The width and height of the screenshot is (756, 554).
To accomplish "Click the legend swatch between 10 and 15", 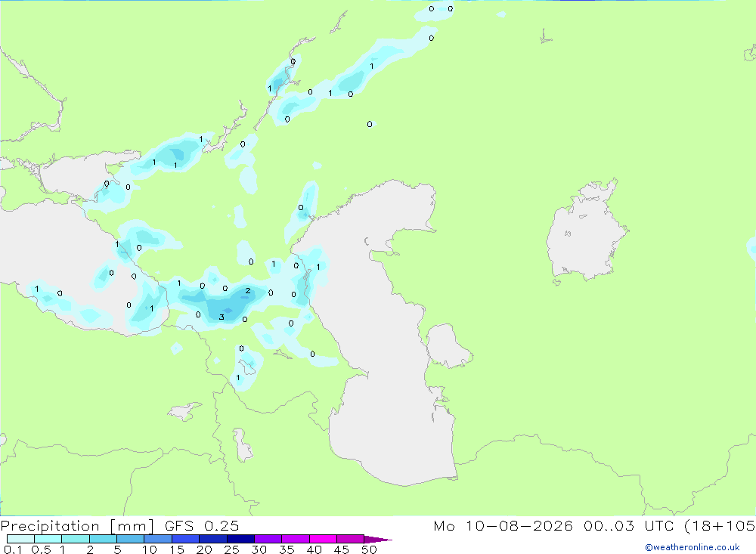I will 158,539.
